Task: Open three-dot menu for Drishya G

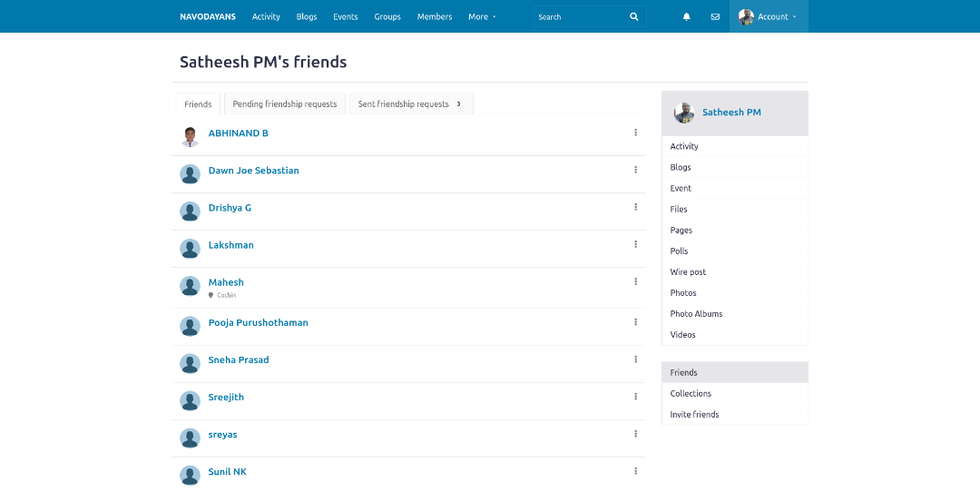Action: tap(636, 207)
